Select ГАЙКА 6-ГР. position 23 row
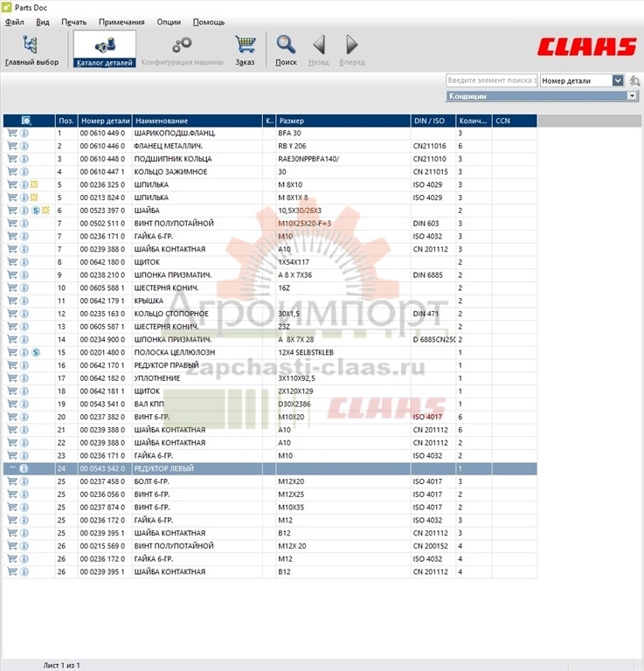The image size is (644, 671). tap(270, 455)
